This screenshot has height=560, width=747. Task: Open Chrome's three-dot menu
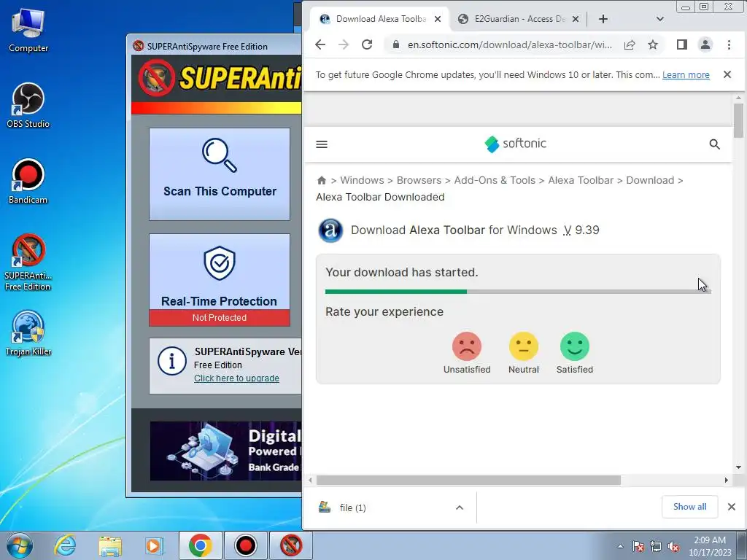tap(729, 44)
